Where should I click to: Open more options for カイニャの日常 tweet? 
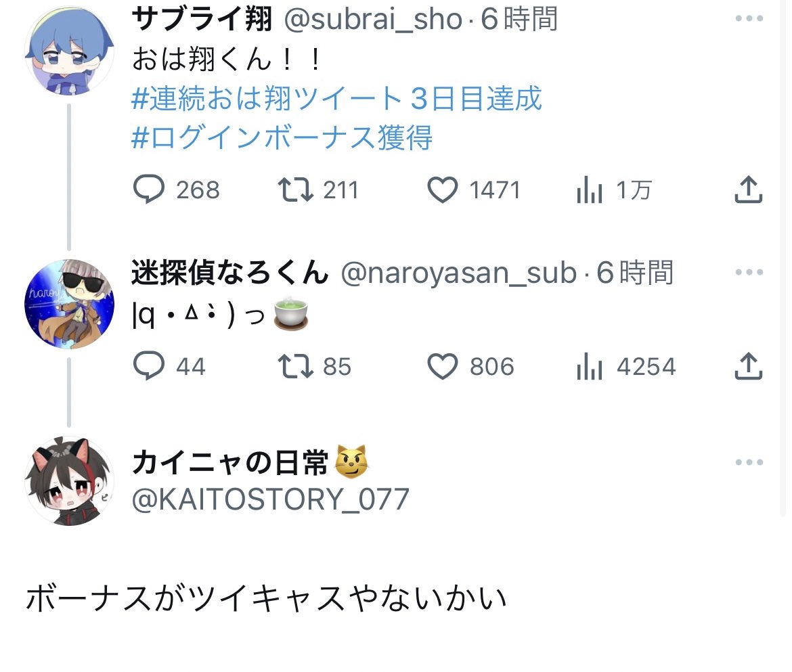click(749, 462)
